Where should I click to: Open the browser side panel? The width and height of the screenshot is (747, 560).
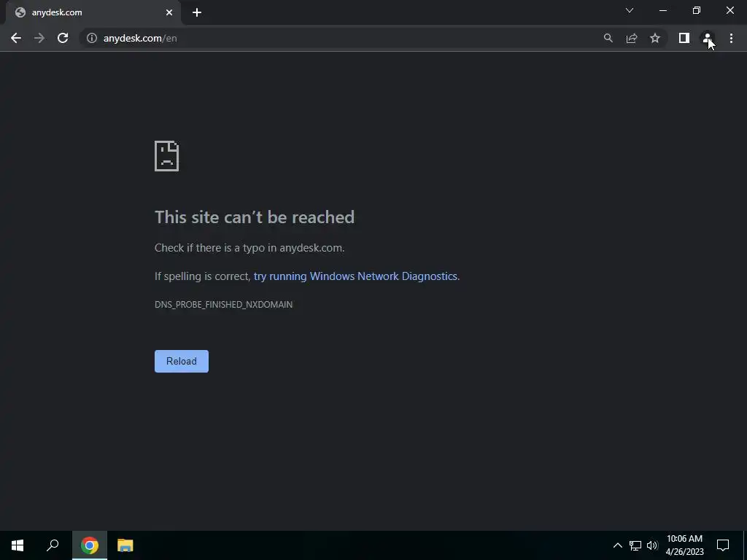684,38
